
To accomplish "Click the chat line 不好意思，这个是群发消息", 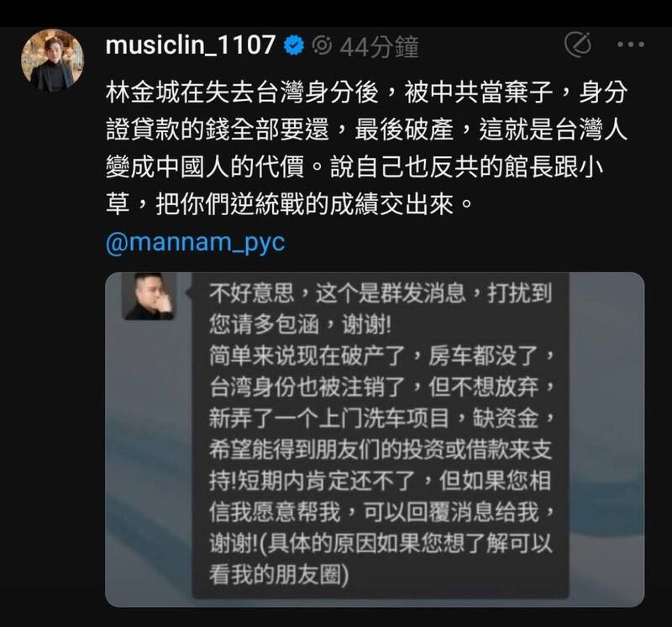I will 381,294.
